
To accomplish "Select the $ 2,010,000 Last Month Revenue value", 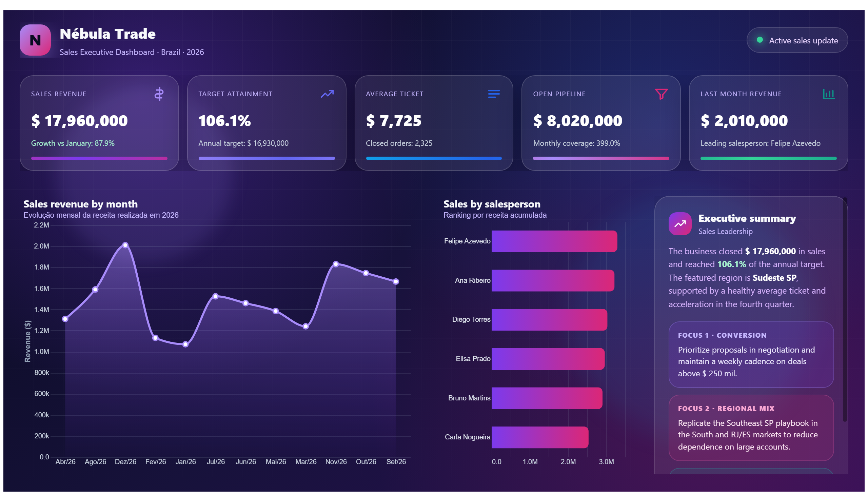I will pyautogui.click(x=744, y=121).
